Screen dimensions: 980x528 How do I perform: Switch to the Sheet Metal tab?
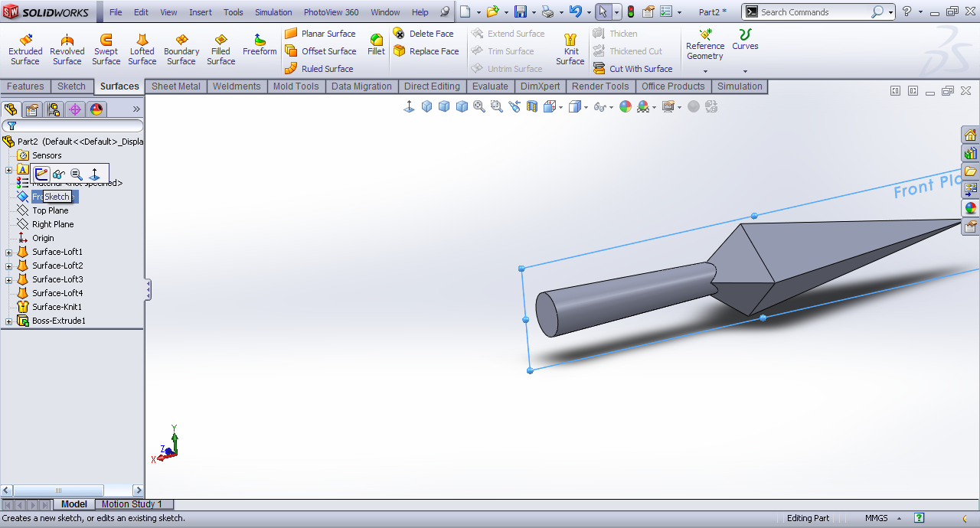point(175,86)
